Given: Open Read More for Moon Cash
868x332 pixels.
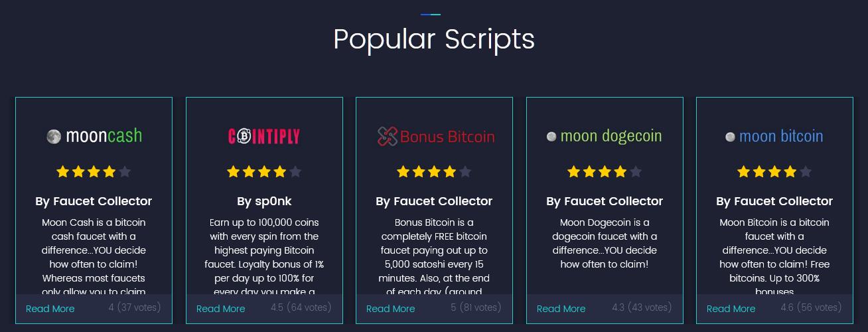Looking at the screenshot, I should tap(50, 309).
